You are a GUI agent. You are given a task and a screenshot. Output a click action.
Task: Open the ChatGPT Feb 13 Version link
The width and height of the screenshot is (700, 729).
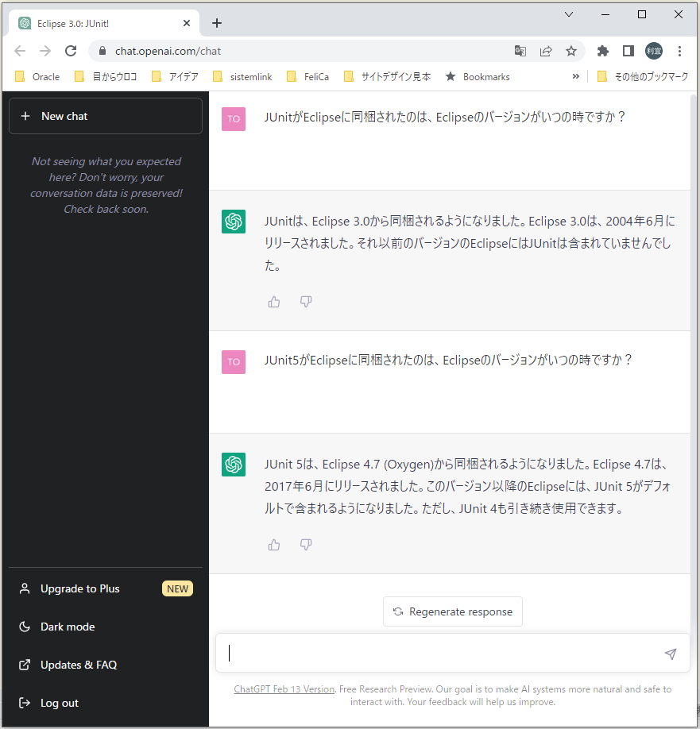coord(284,688)
